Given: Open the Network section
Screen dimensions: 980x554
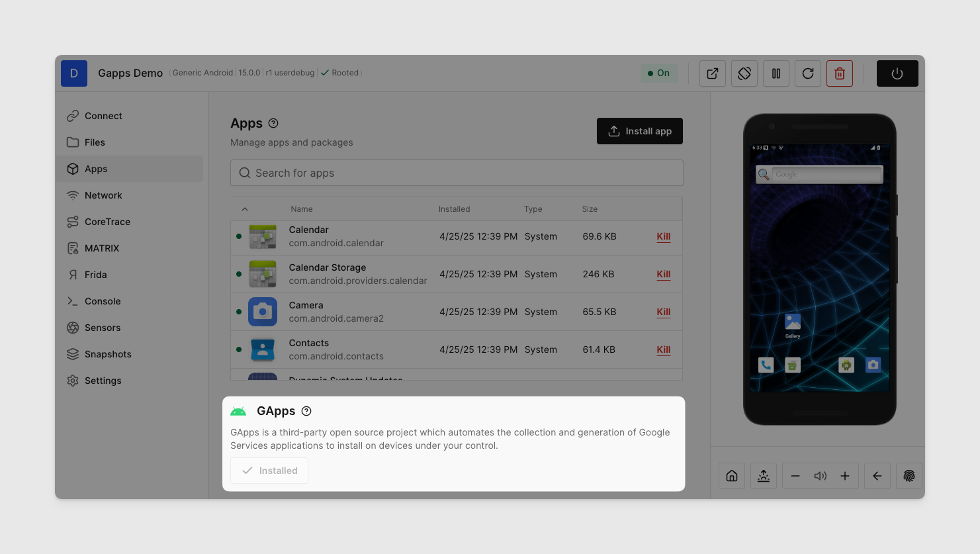Looking at the screenshot, I should [129, 195].
